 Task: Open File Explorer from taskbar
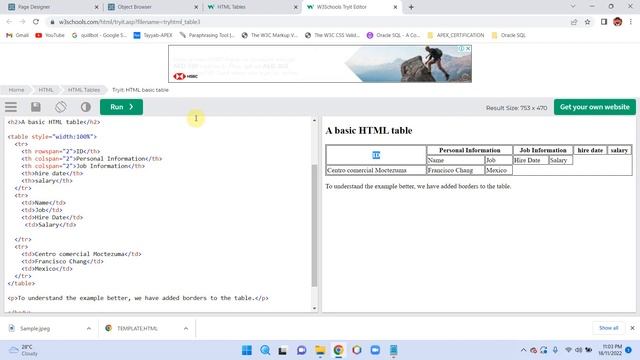pos(320,350)
